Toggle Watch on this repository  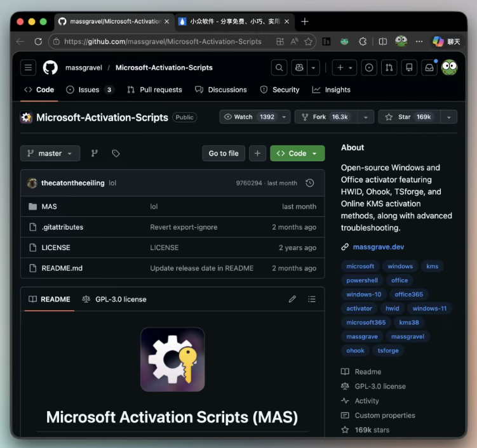[x=248, y=117]
